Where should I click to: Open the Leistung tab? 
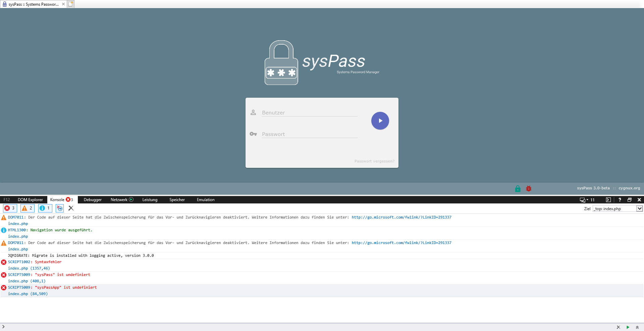150,200
